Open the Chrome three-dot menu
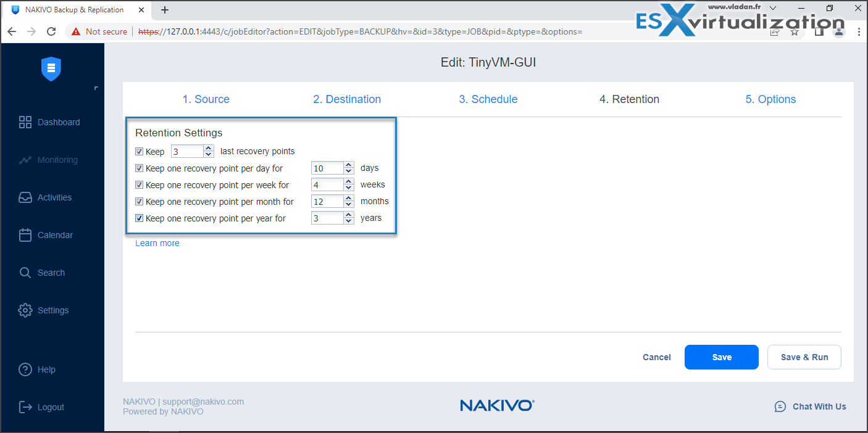 point(859,31)
